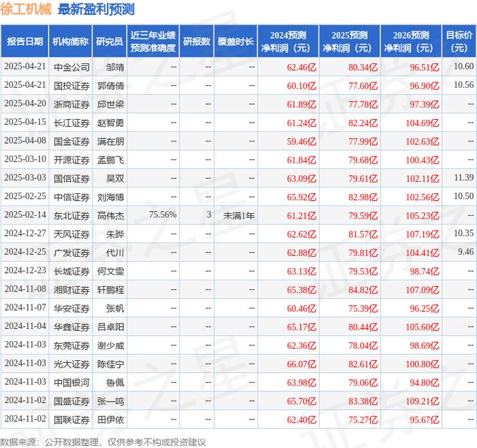Screen dimensions: 477x448
Task: Click analyst name 赵智勇
Action: pos(110,123)
